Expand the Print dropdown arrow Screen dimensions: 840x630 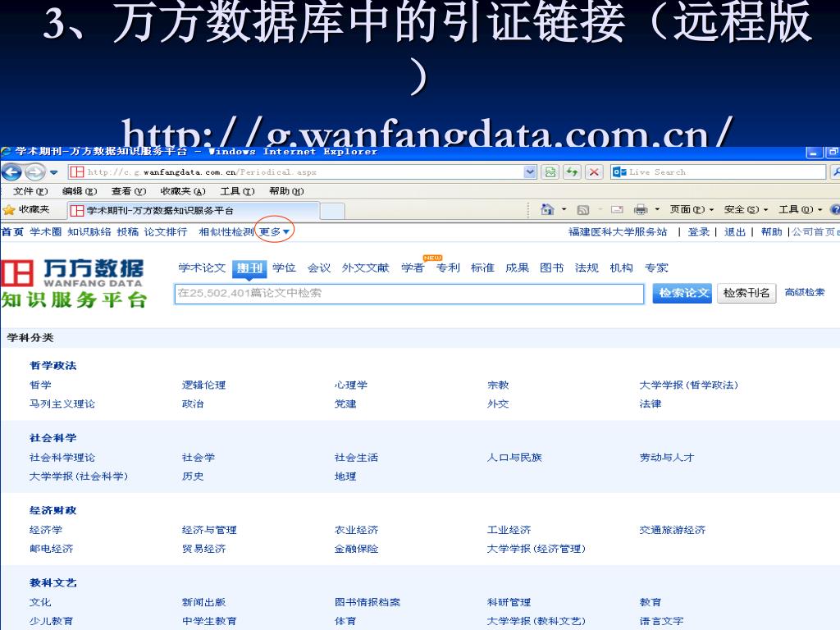click(x=657, y=209)
